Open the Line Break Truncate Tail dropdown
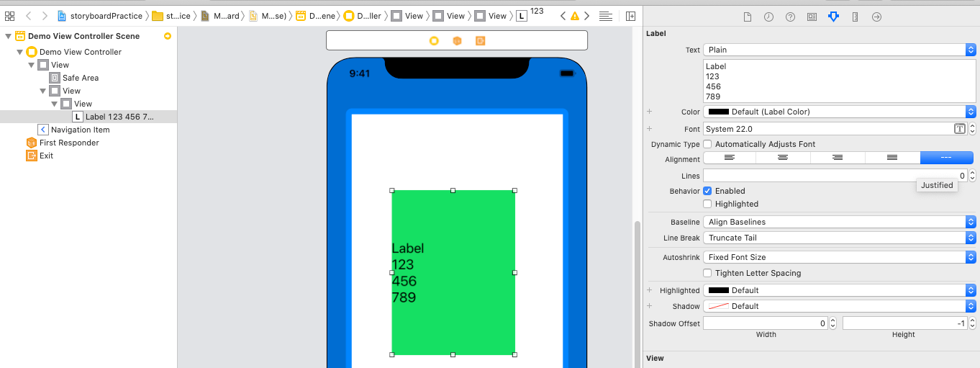 coord(839,238)
